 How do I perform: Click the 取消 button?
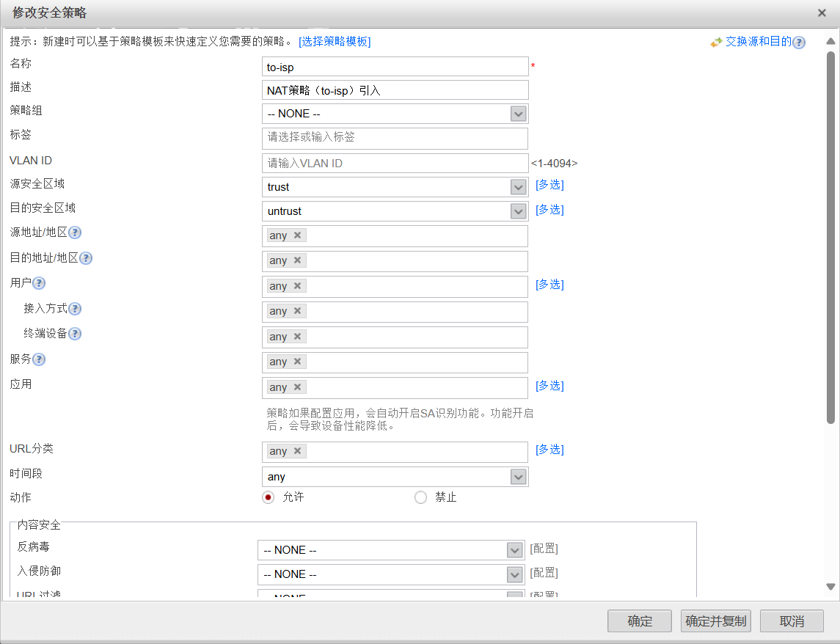click(x=792, y=621)
